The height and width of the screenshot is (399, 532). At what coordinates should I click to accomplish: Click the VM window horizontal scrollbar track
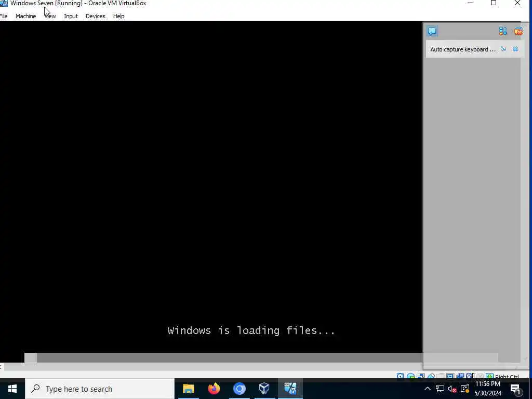tap(214, 366)
